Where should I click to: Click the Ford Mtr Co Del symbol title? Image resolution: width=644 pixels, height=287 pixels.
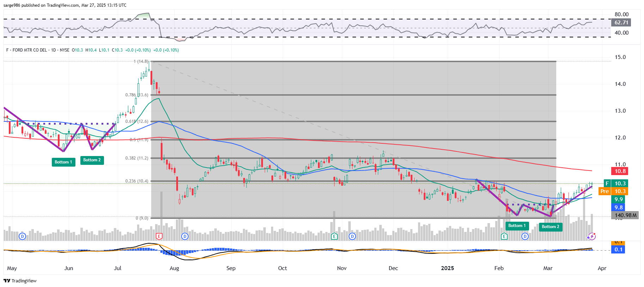30,50
